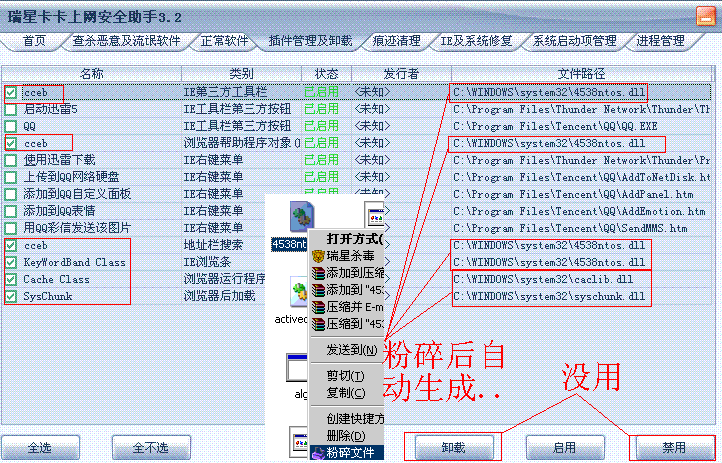Select the alg window-style file icon
Image resolution: width=722 pixels, height=463 pixels.
tap(297, 368)
